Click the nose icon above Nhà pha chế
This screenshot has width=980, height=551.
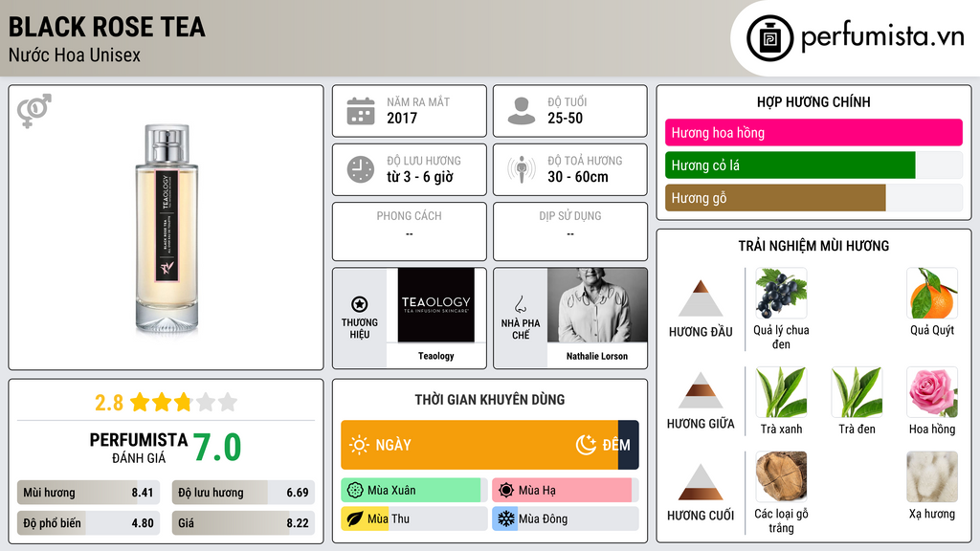(x=520, y=304)
